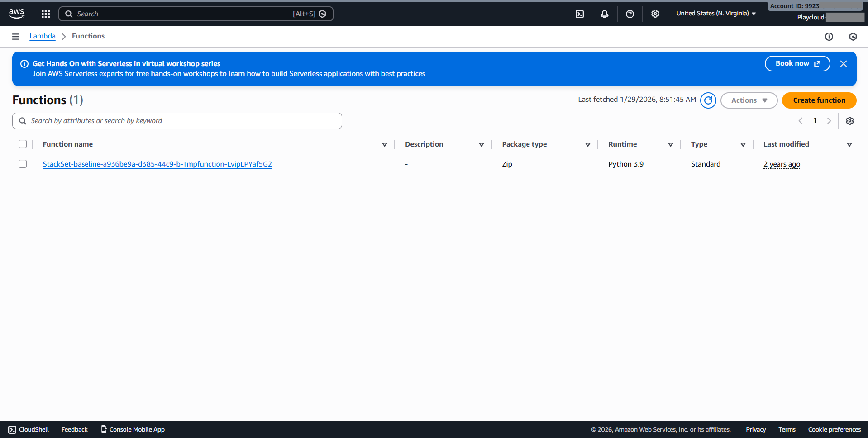The image size is (868, 438).
Task: Sort by Last modified column arrow
Action: [849, 144]
